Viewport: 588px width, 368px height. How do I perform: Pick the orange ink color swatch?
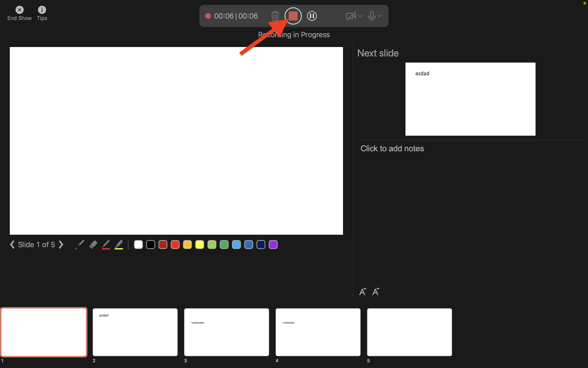pos(187,244)
